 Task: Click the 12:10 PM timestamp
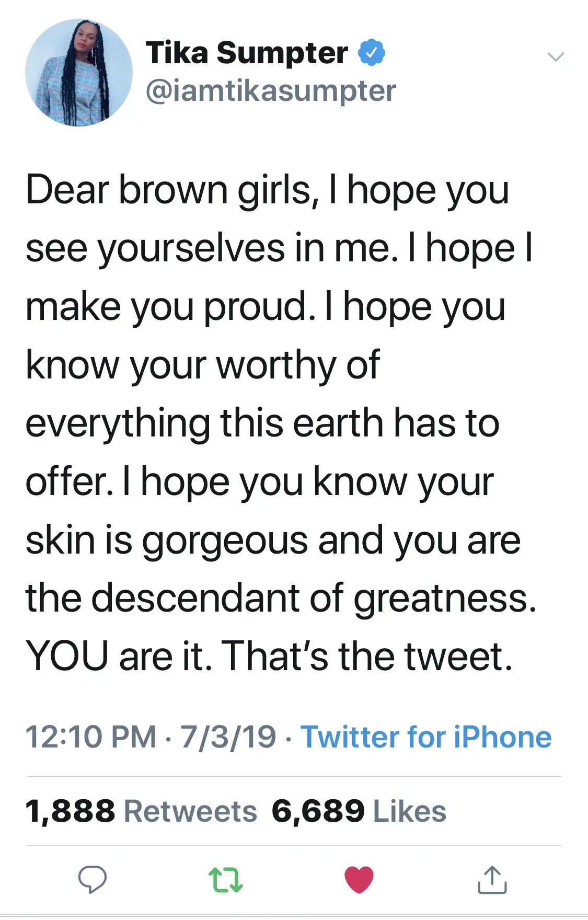91,737
